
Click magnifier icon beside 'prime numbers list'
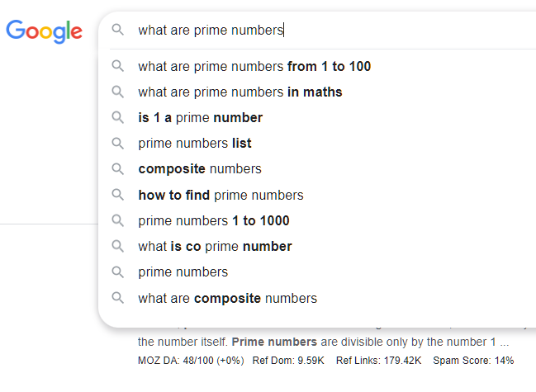tap(118, 143)
